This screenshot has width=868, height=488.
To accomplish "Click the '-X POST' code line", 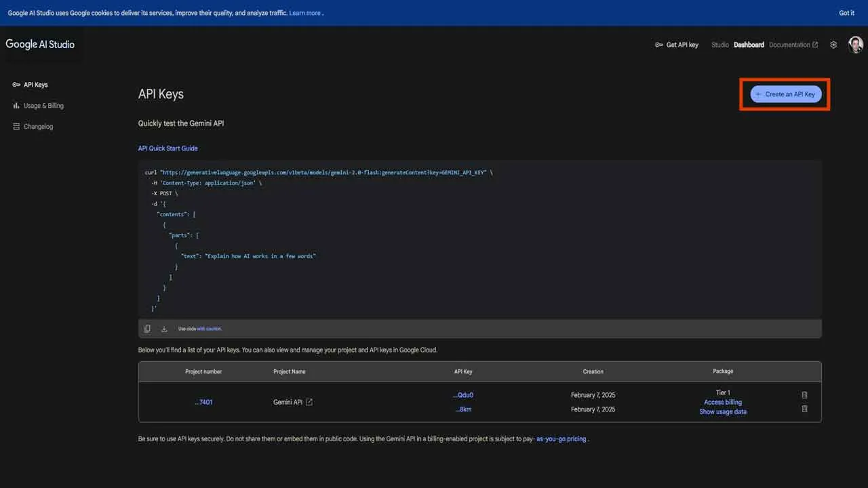I will pos(165,193).
